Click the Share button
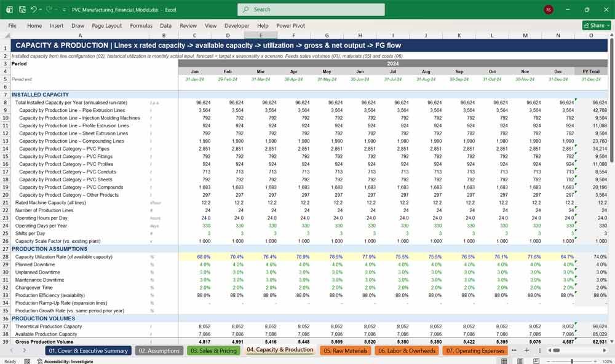 point(597,25)
